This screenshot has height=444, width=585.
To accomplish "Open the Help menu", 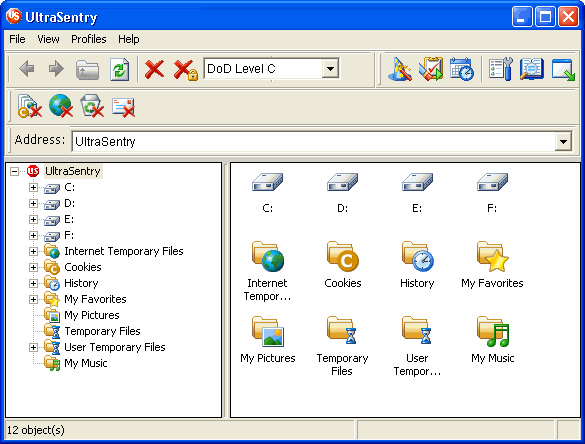I will [129, 39].
